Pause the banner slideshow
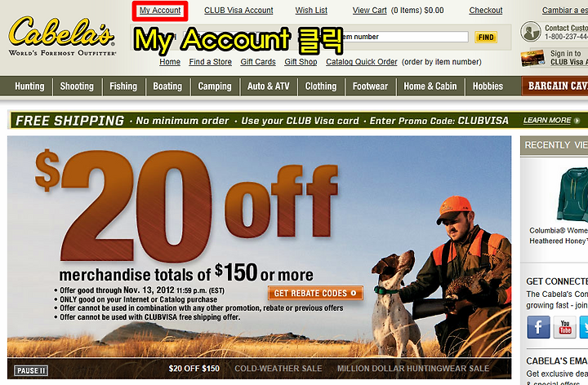The height and width of the screenshot is (385, 588). coord(31,371)
